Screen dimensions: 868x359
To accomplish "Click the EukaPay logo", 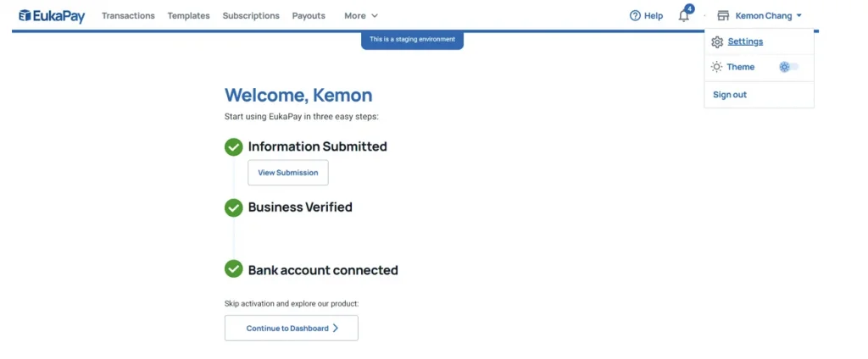I will coord(52,16).
